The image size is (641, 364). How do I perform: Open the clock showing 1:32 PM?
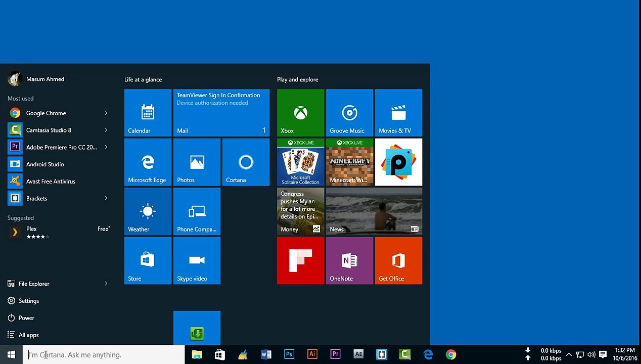tap(625, 354)
